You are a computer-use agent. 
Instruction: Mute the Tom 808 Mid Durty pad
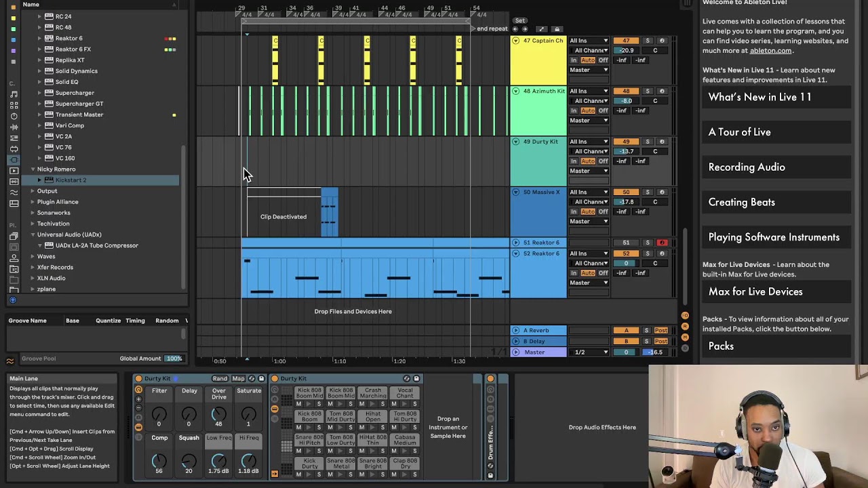pos(330,428)
